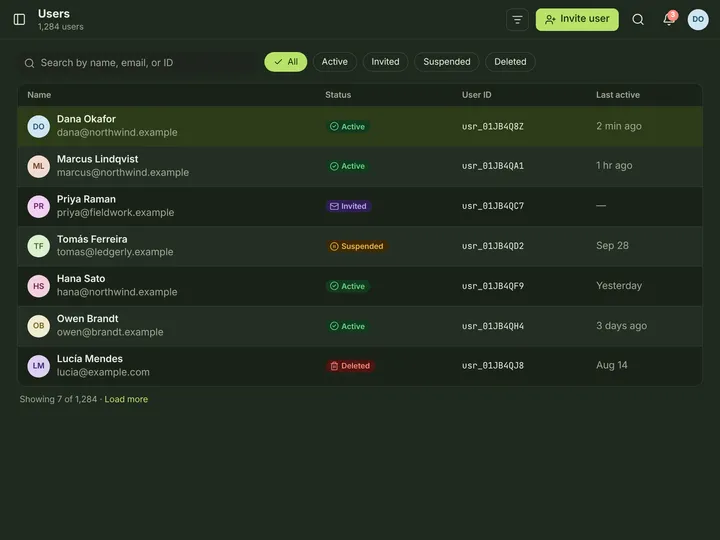Click Priya Raman's PR avatar
Screen dimensions: 720x540
[x=39, y=206]
